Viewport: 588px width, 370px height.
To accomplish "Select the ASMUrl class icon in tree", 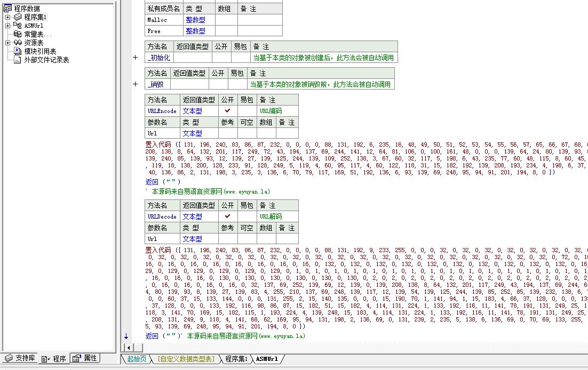I will point(18,26).
